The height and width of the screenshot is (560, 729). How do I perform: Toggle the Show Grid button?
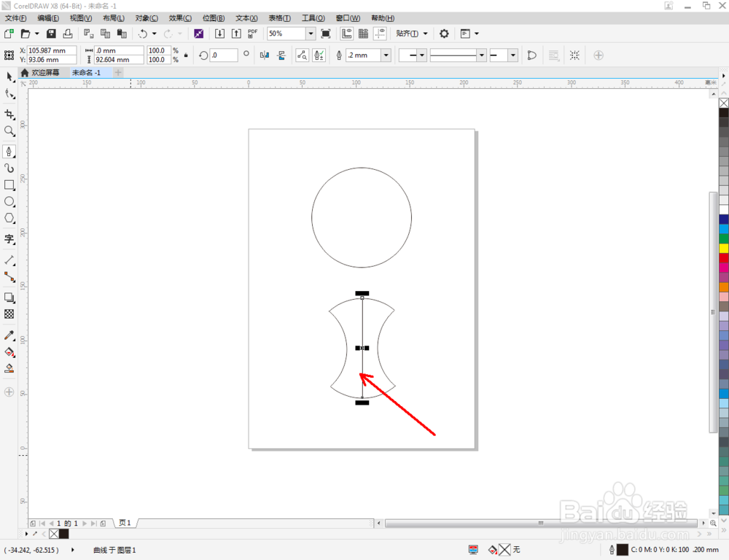364,34
